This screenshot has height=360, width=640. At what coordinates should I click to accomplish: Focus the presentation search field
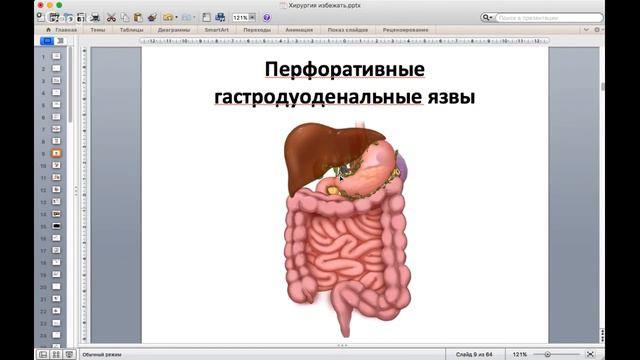tap(549, 18)
